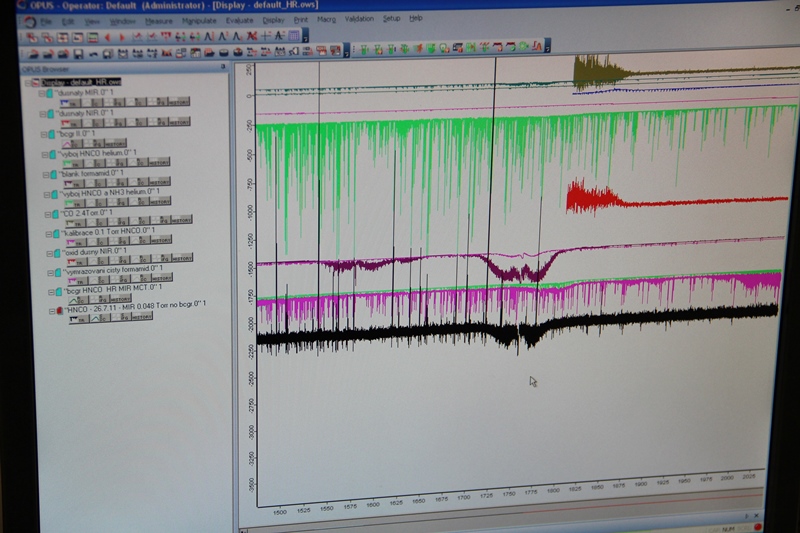Viewport: 800px width, 533px height.
Task: Click the red right arrow toolbar icon
Action: point(122,37)
